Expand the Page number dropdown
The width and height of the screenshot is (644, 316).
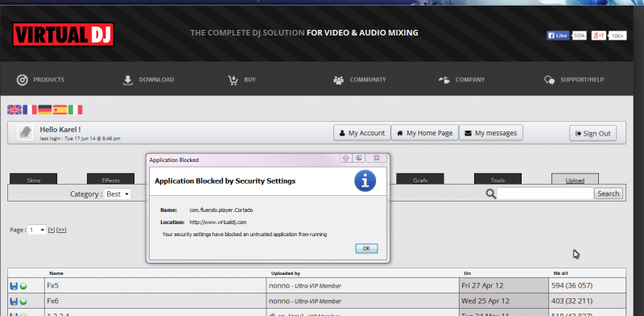pos(36,230)
